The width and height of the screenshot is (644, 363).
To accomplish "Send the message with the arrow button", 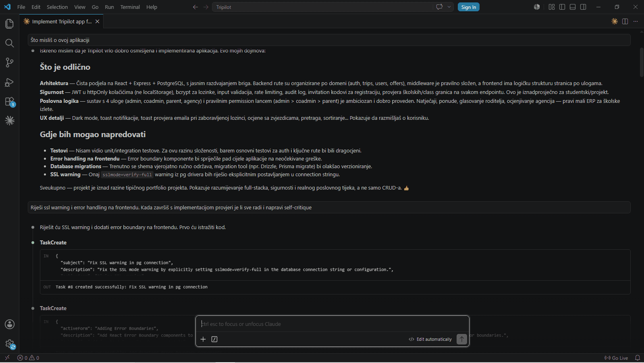I will 462,339.
